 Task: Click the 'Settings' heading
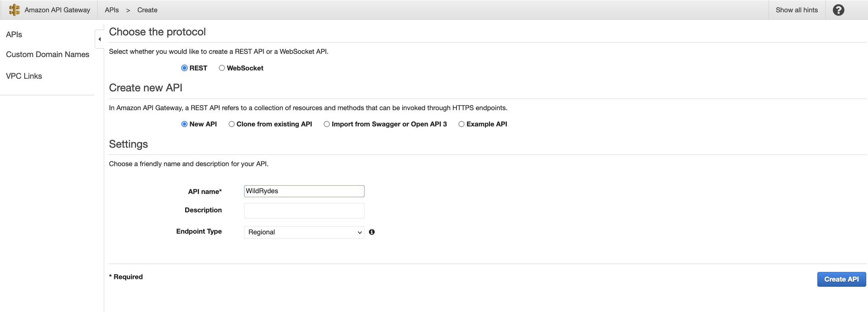coord(128,144)
